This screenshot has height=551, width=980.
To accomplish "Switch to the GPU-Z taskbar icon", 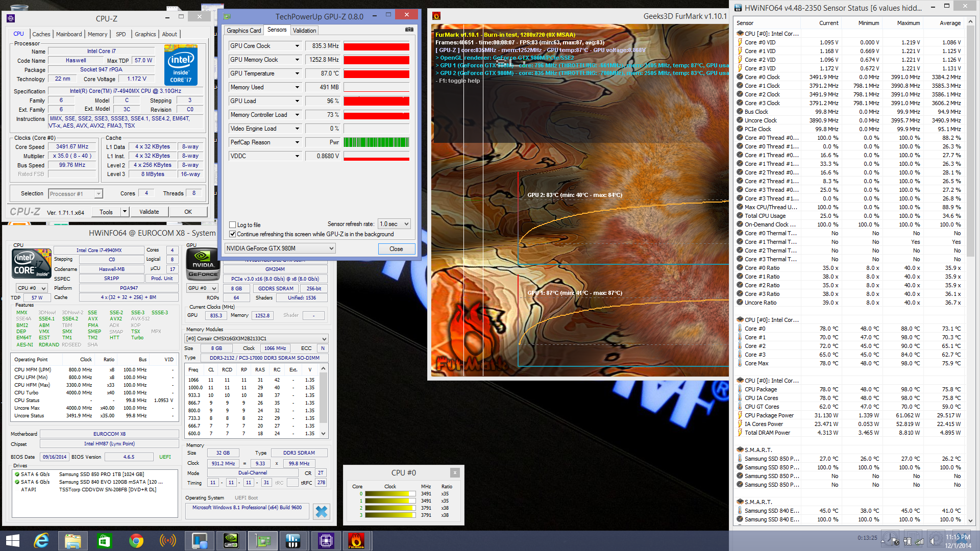I will coord(262,540).
